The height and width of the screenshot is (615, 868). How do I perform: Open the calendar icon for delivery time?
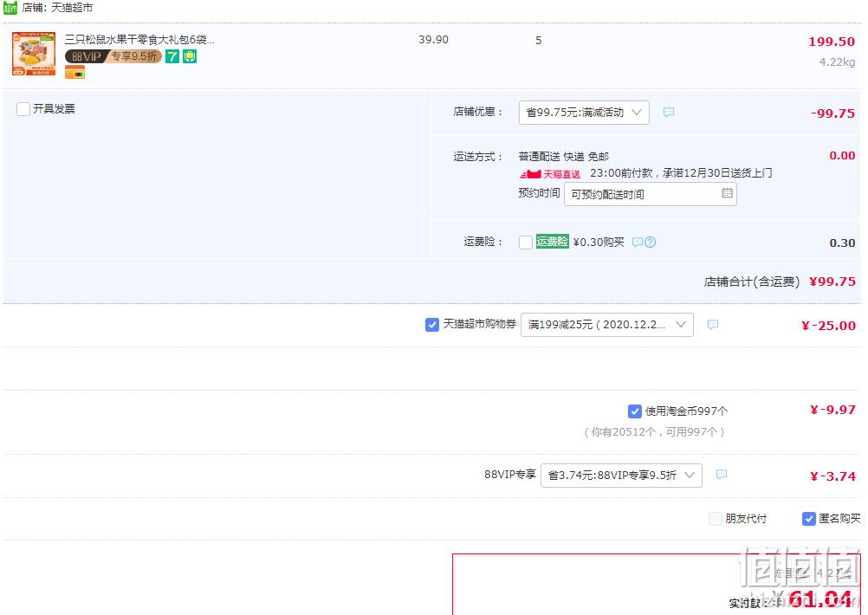tap(727, 193)
